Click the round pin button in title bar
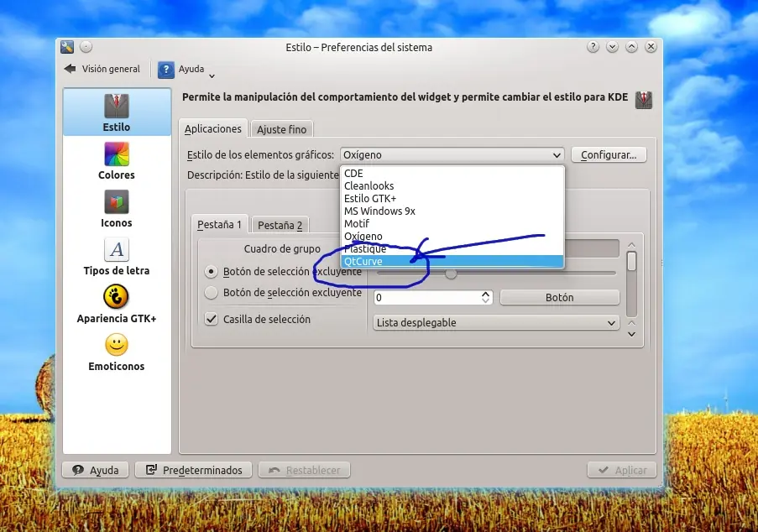 pyautogui.click(x=86, y=46)
